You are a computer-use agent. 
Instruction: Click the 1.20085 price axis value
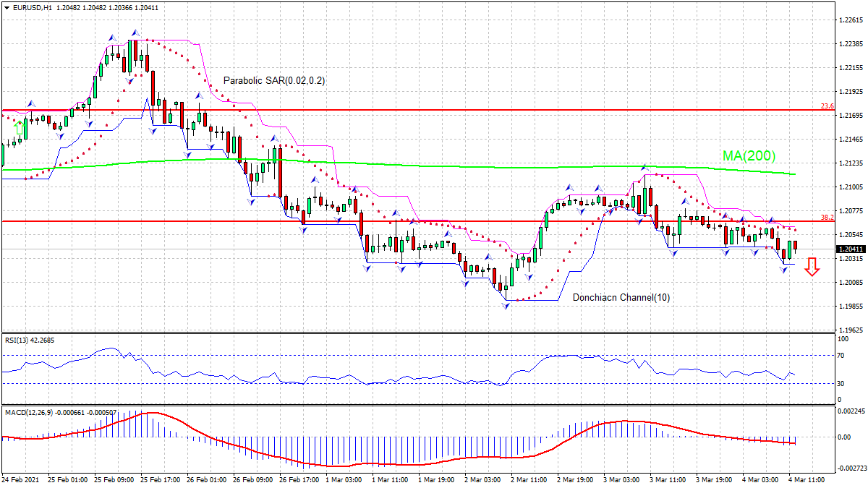coord(850,283)
